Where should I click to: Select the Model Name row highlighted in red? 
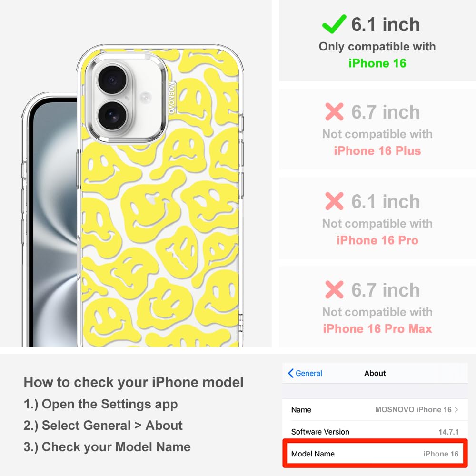375,454
